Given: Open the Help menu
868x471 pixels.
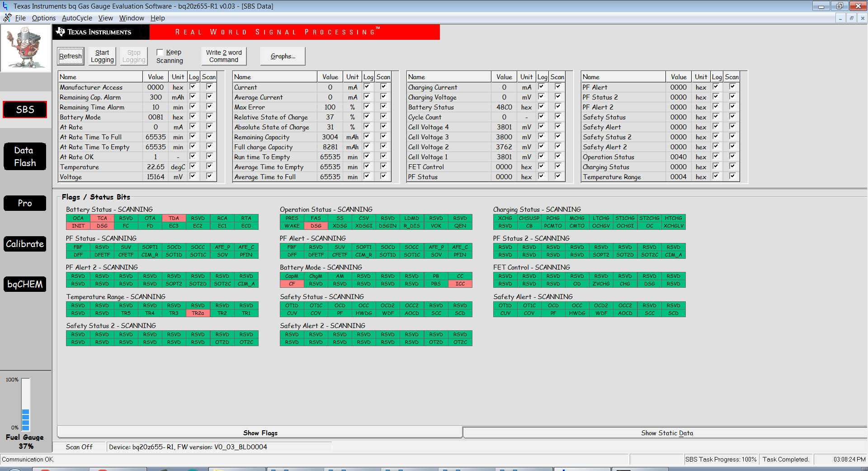Looking at the screenshot, I should 158,18.
